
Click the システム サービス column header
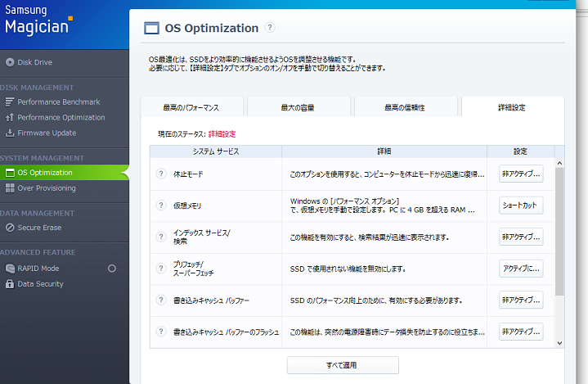pyautogui.click(x=216, y=151)
